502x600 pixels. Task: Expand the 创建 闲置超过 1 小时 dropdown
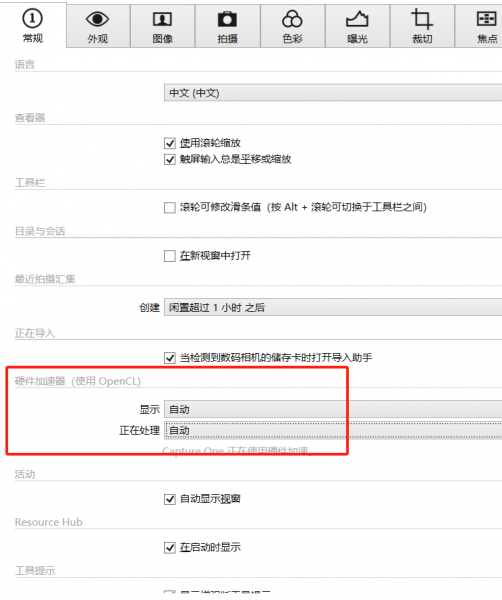point(333,307)
